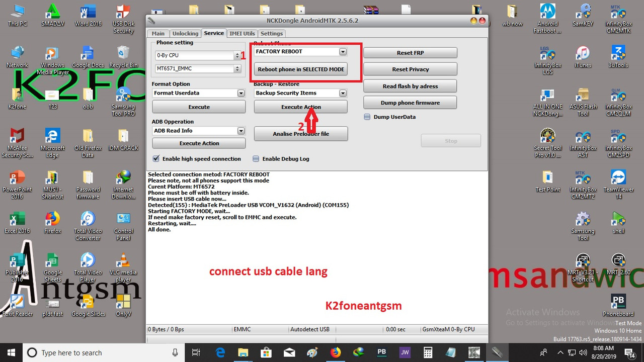The width and height of the screenshot is (644, 362).
Task: Open Word 2016 desktop shortcut
Action: click(x=88, y=16)
